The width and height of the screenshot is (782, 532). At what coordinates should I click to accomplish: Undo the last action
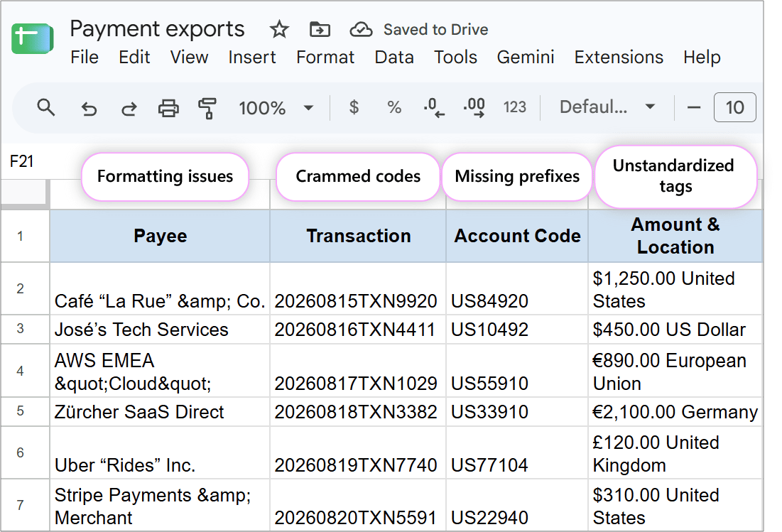tap(89, 108)
